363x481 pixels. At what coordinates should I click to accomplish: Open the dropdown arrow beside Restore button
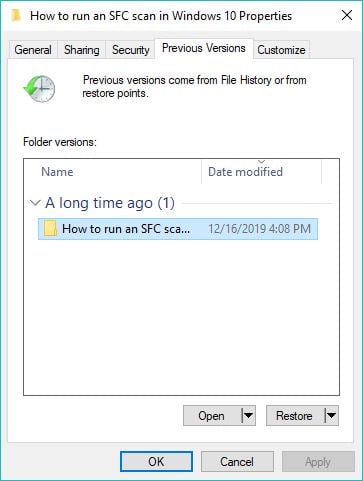point(331,415)
